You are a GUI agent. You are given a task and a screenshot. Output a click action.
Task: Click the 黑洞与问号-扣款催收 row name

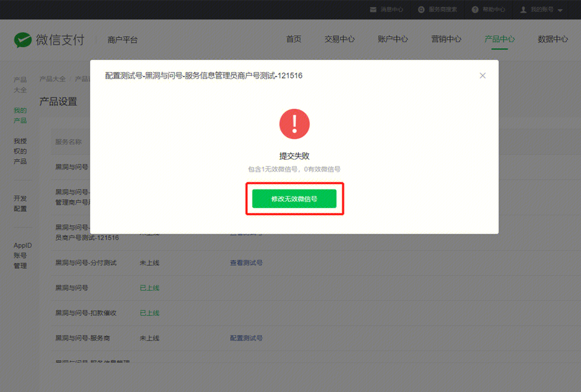pyautogui.click(x=86, y=313)
